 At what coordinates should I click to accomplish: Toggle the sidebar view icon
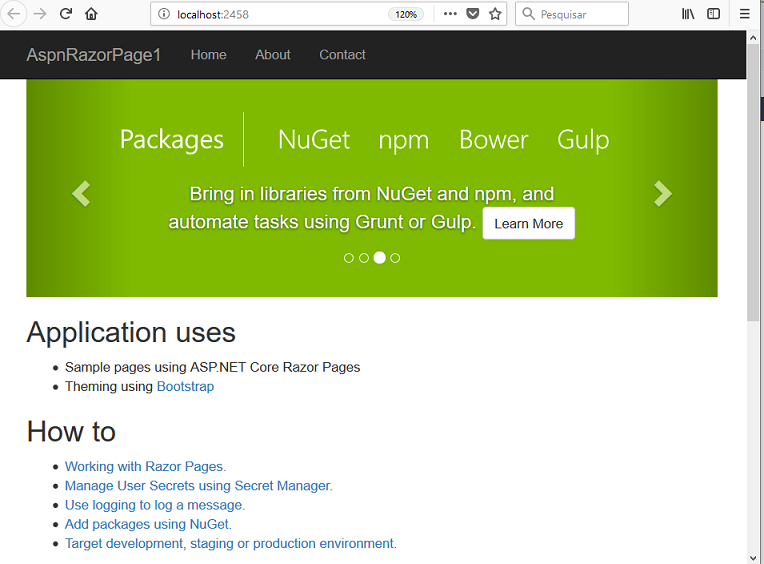713,14
